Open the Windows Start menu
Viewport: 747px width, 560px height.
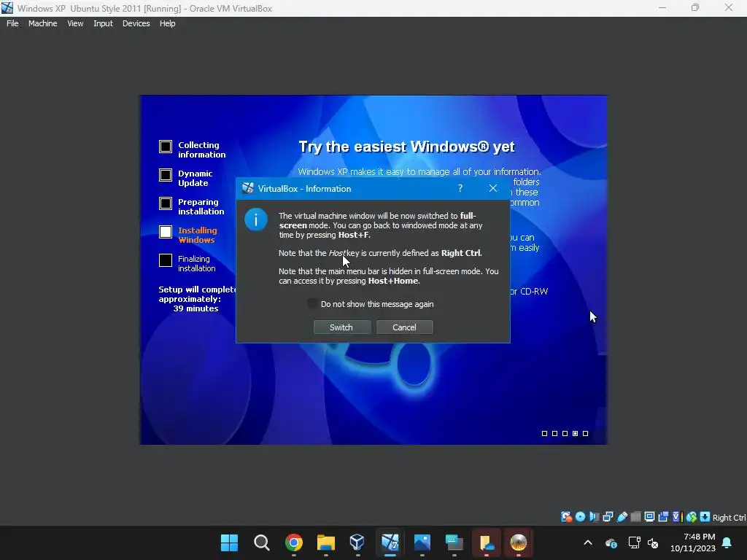tap(229, 542)
